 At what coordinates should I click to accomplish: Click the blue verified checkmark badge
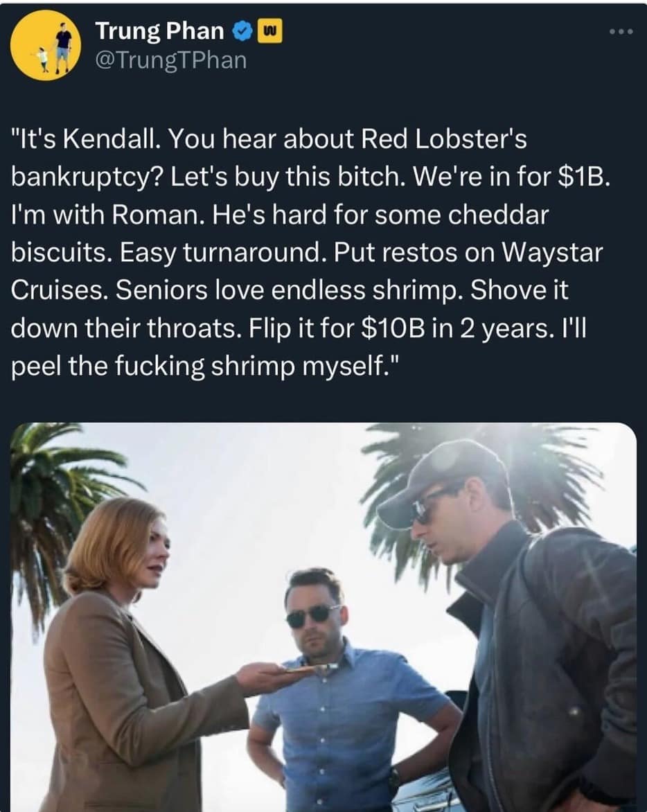pos(241,31)
